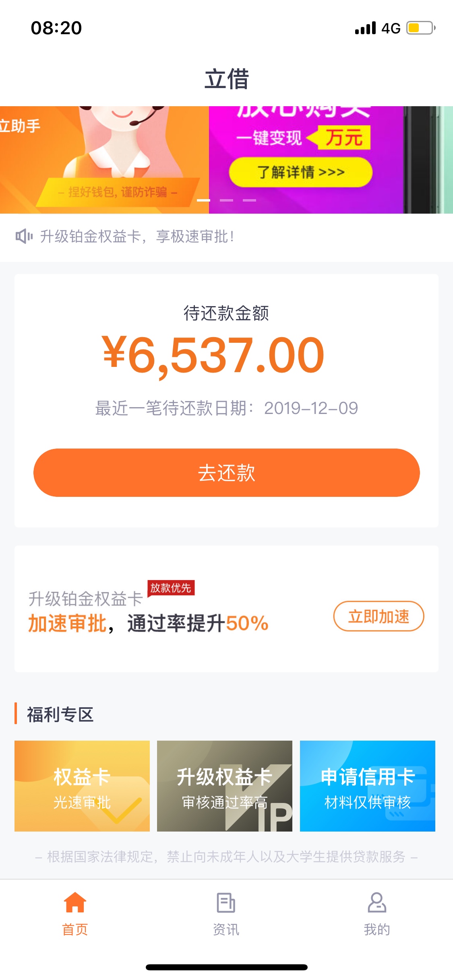Open the 资讯 news icon
The image size is (453, 980).
tap(226, 902)
